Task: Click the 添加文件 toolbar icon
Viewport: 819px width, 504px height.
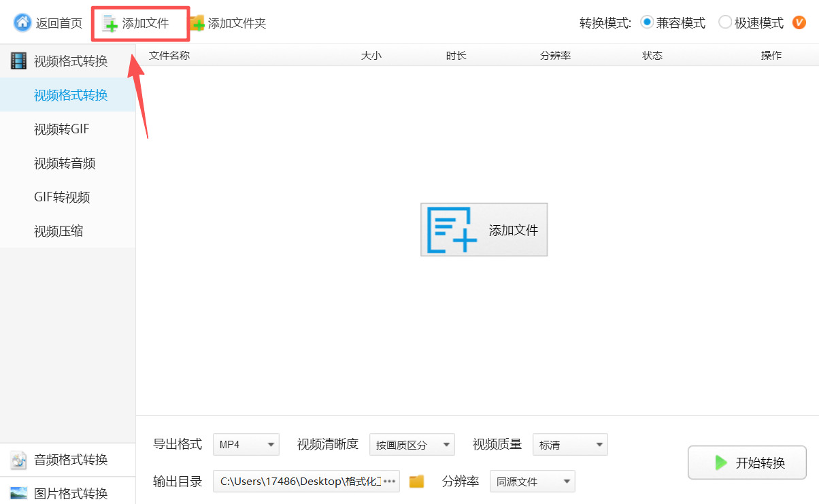Action: [110, 24]
